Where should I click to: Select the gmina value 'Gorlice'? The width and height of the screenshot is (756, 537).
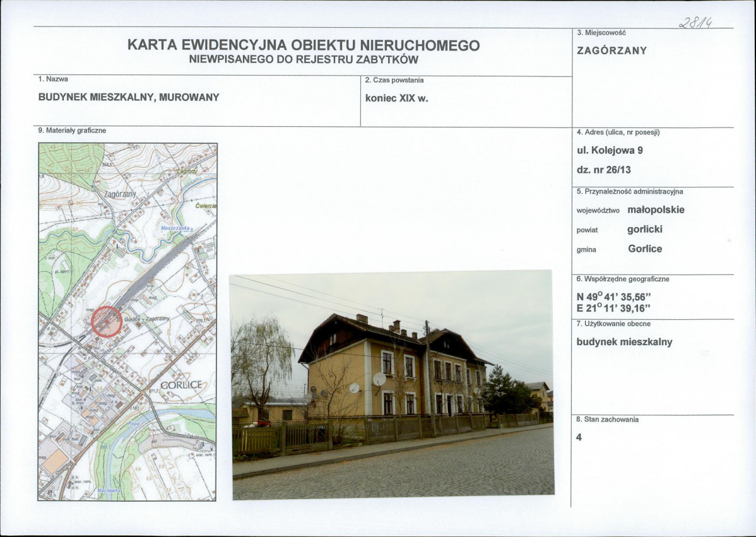pyautogui.click(x=645, y=249)
